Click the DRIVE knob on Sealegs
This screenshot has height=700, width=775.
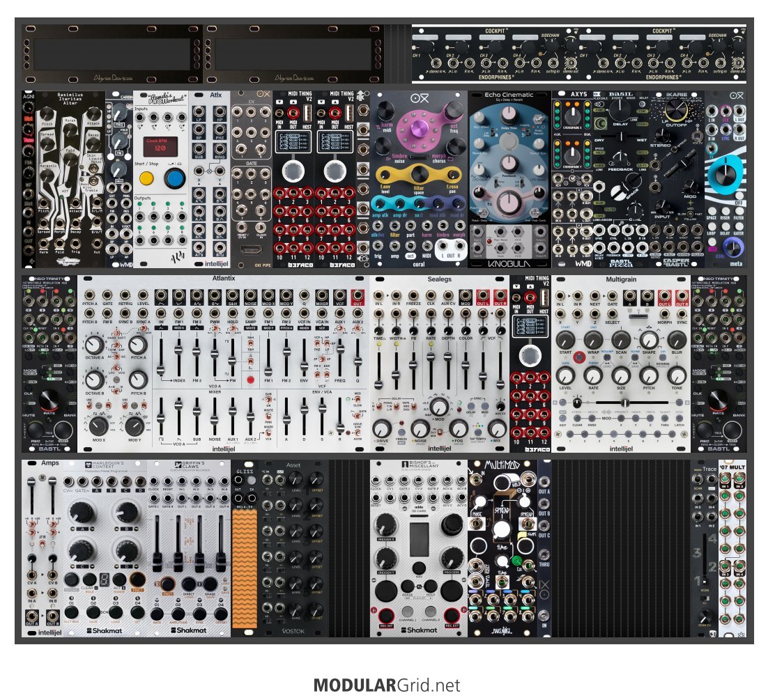pos(381,428)
